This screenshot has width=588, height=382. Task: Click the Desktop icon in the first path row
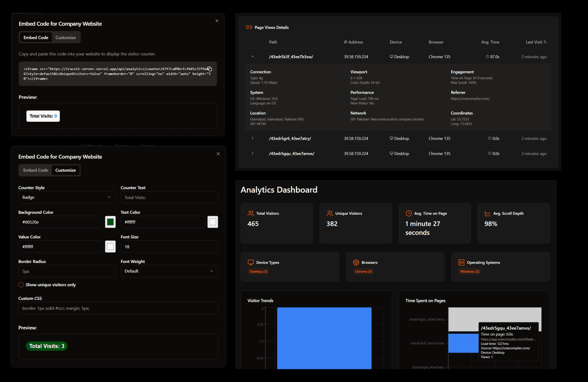coord(391,57)
